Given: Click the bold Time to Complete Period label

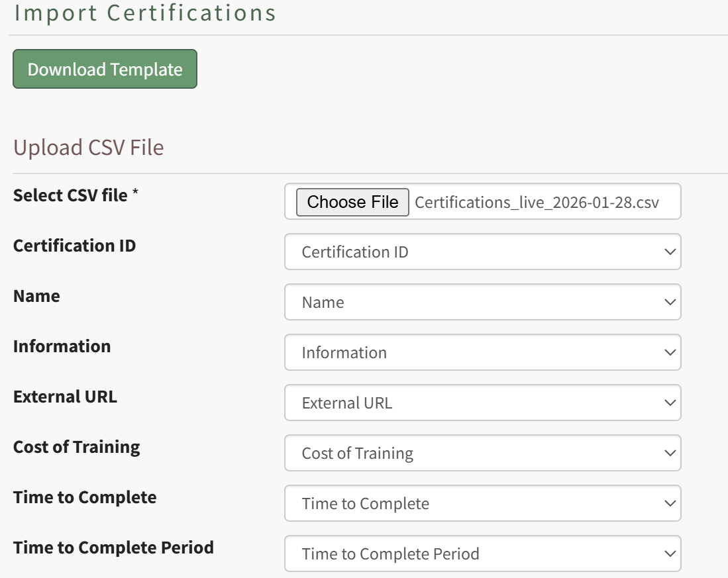Looking at the screenshot, I should pos(113,548).
